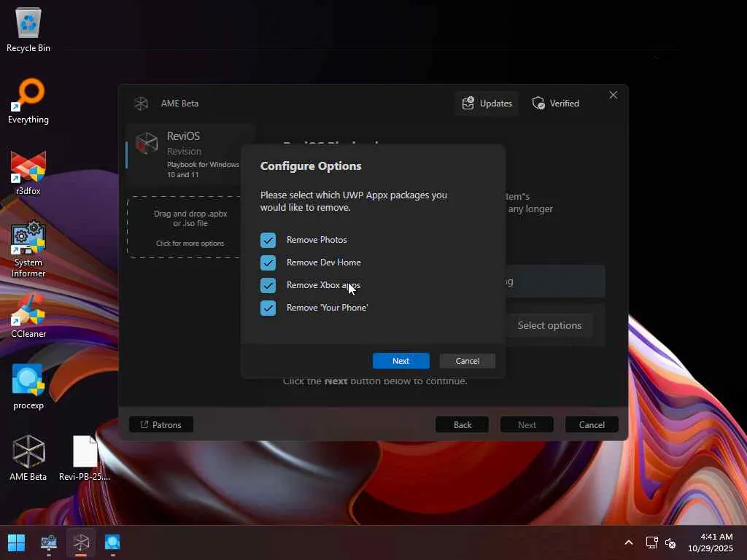Click the Back button in AME wizard
This screenshot has width=747, height=560.
click(x=462, y=424)
